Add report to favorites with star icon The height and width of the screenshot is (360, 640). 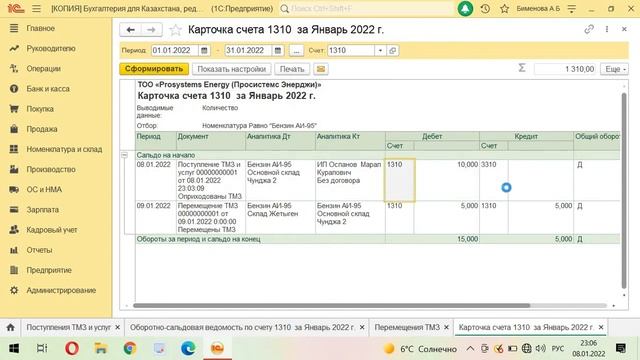(x=175, y=30)
